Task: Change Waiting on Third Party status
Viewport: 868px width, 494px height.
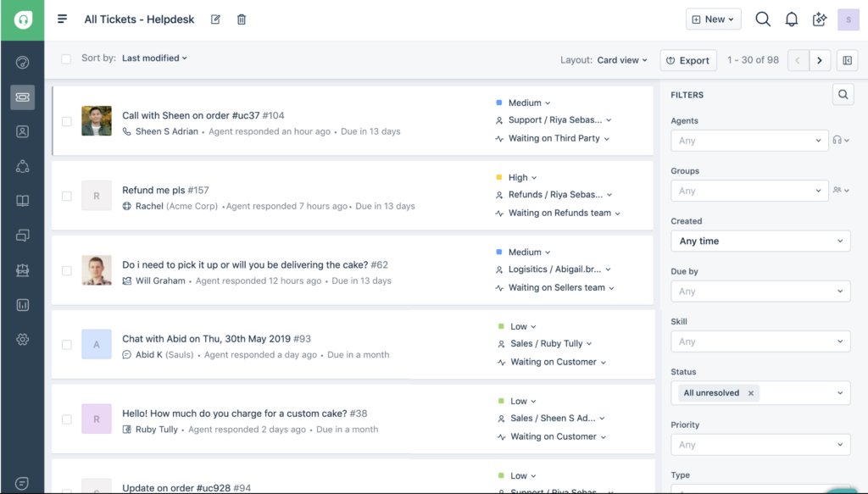Action: point(553,138)
